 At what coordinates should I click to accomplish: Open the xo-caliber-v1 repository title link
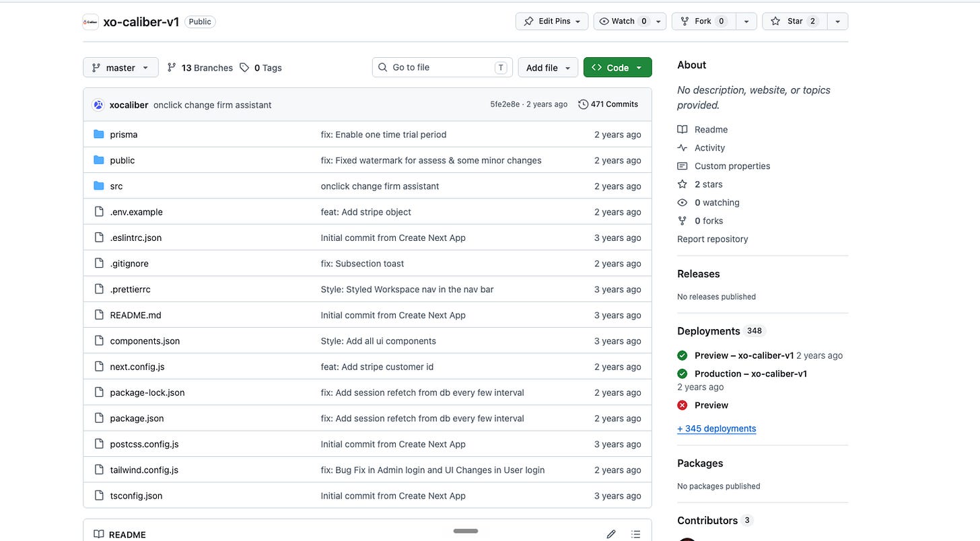point(141,22)
